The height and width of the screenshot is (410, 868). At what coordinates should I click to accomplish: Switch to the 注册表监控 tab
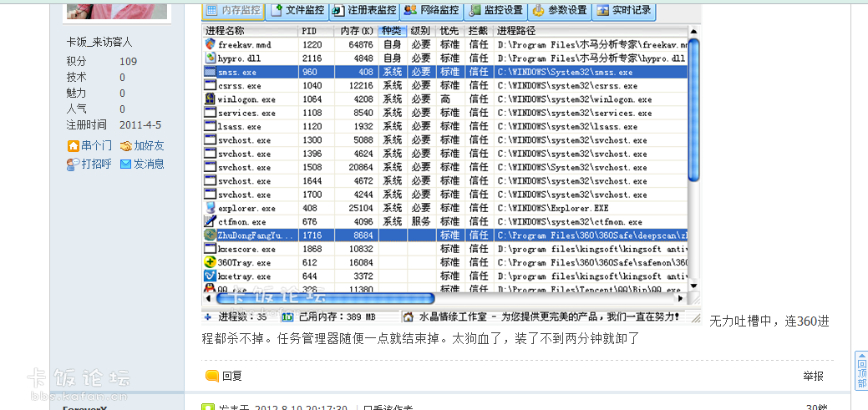click(x=364, y=11)
